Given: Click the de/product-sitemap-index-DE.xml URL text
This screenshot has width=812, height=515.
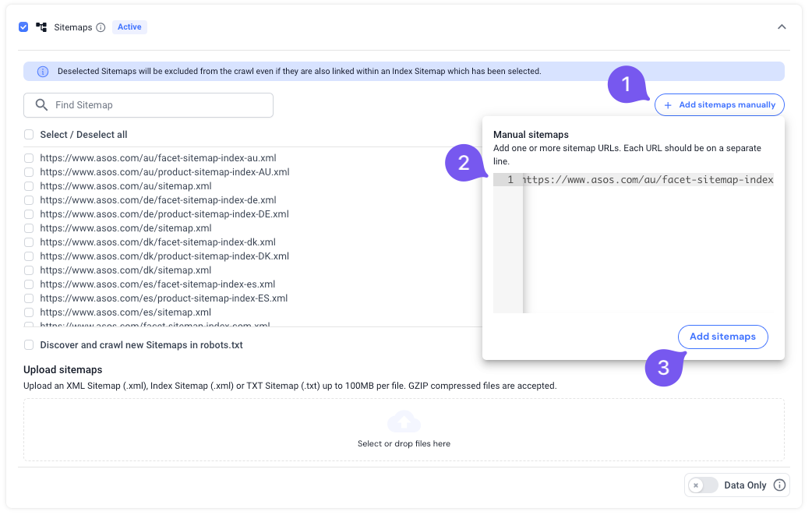Looking at the screenshot, I should pos(164,213).
